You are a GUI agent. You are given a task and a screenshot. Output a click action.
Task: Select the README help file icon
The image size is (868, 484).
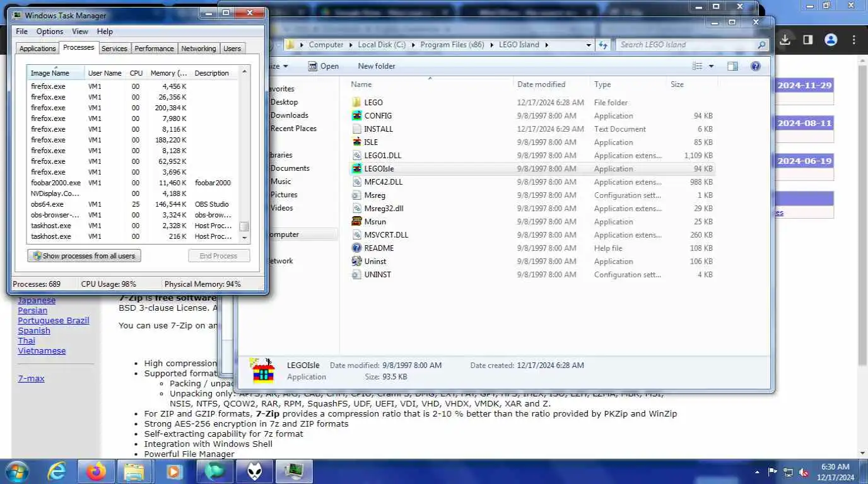coord(356,248)
